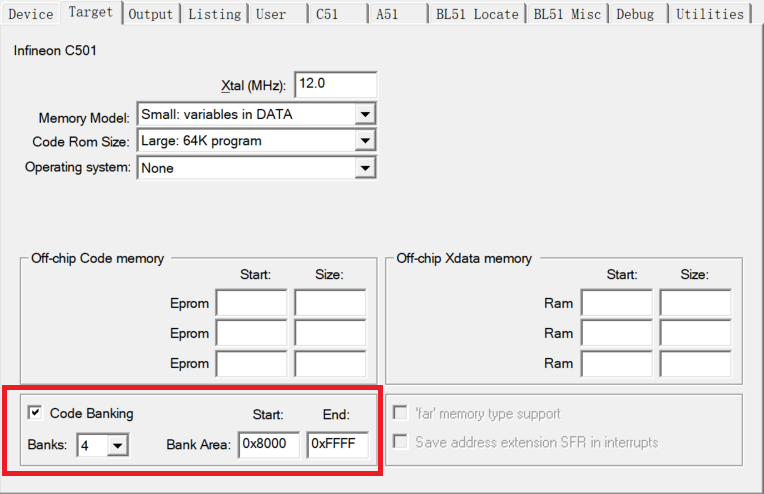Open the Output tab

[x=151, y=14]
